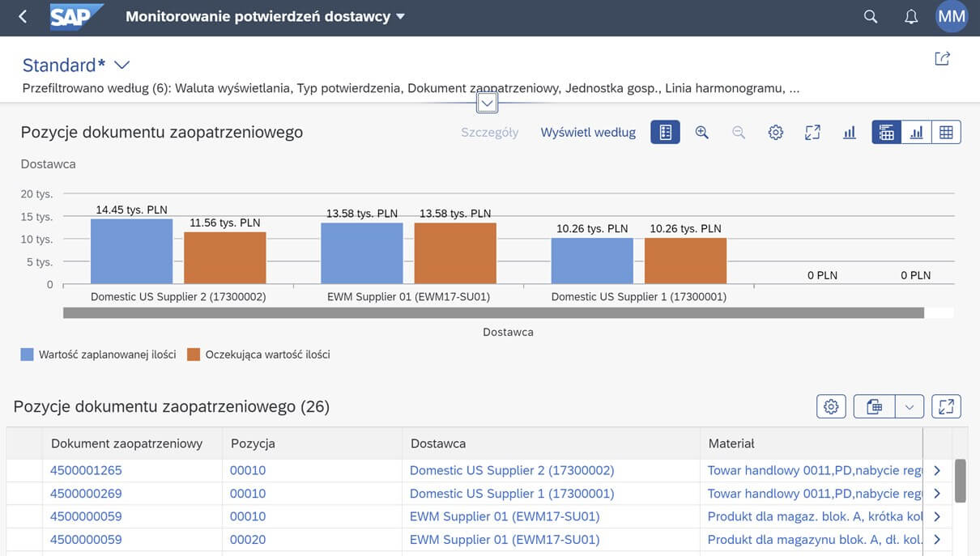
Task: Open chart type selector icon
Action: click(x=850, y=133)
